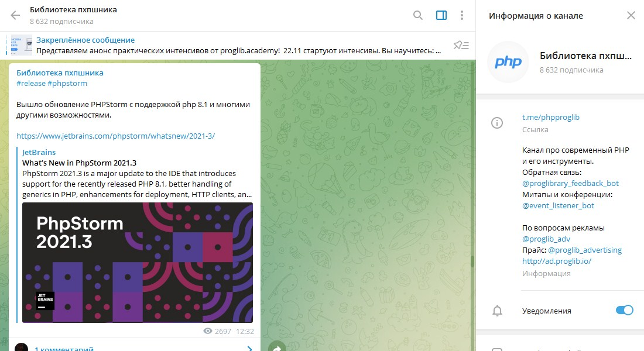Click the php channel avatar
The height and width of the screenshot is (351, 644).
tap(508, 62)
